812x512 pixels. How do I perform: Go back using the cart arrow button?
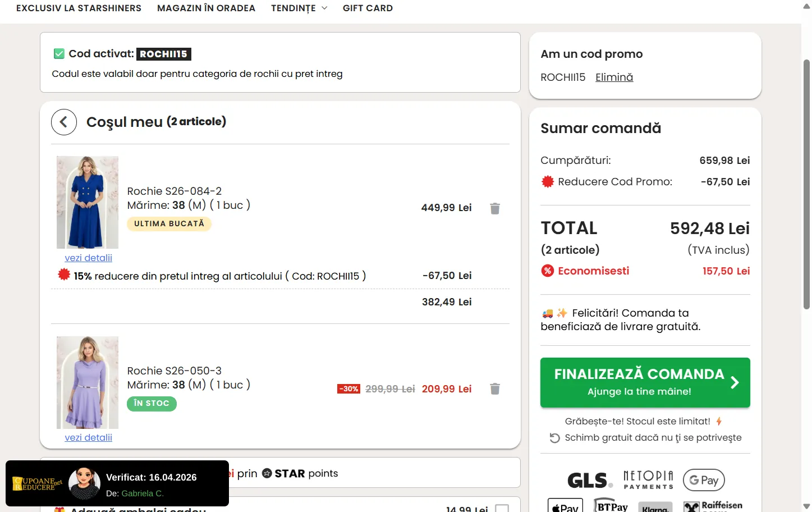click(64, 122)
